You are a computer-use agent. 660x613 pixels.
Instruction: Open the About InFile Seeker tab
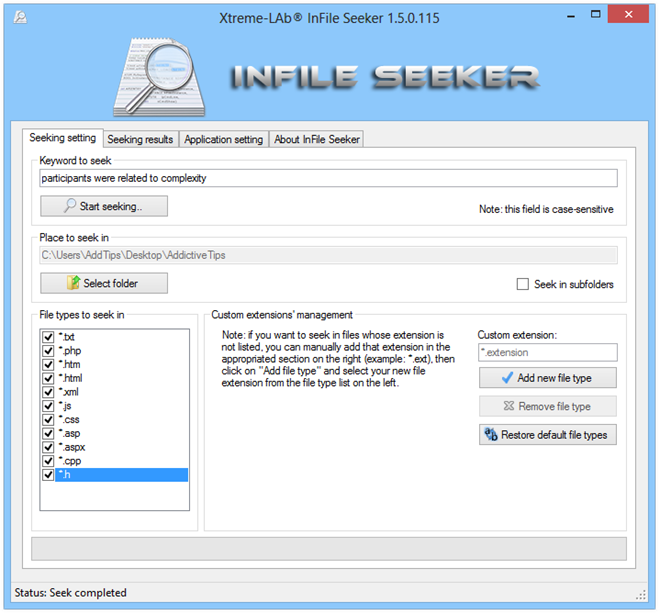pyautogui.click(x=317, y=139)
